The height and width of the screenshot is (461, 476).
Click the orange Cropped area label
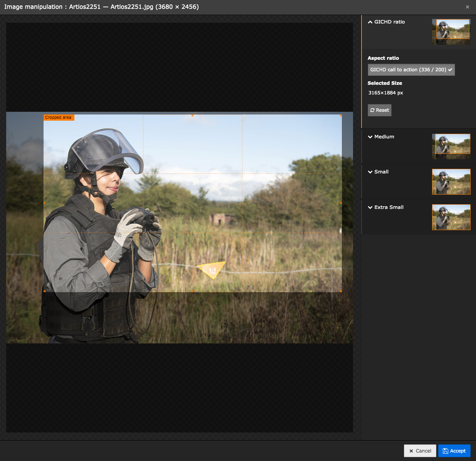tap(59, 118)
